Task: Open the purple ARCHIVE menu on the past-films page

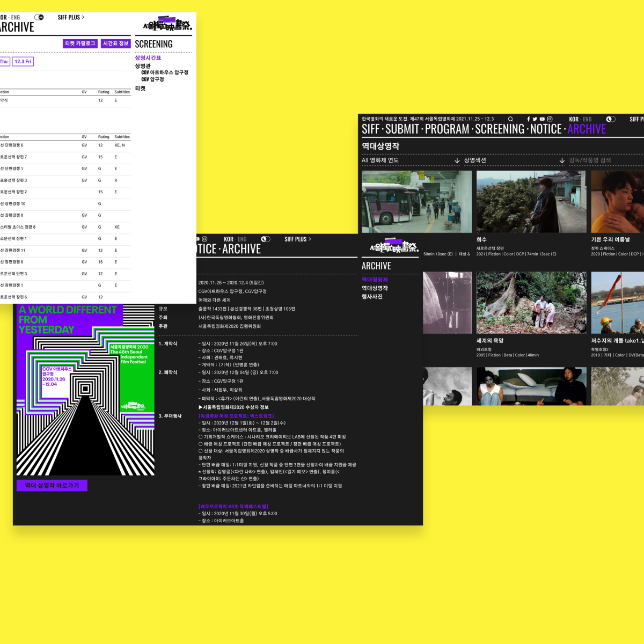Action: [x=587, y=129]
